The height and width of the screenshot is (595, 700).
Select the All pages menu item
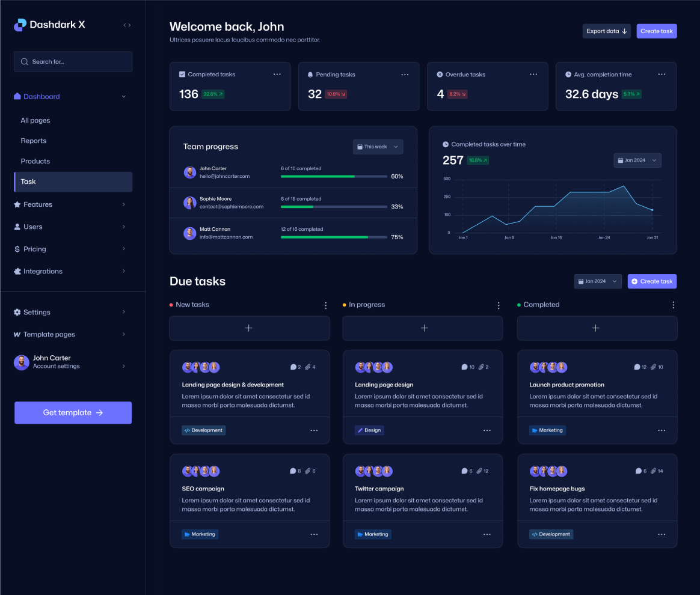pos(35,120)
